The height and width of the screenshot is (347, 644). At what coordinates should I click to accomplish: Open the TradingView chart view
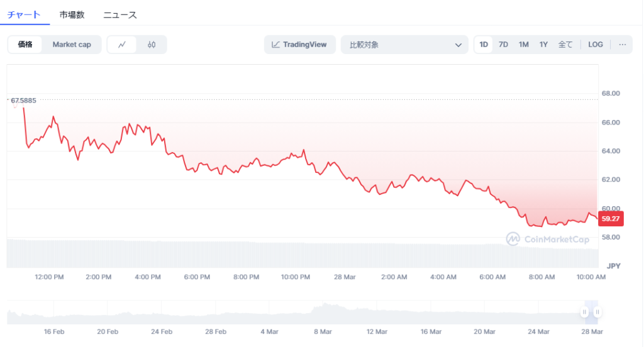[x=299, y=45]
